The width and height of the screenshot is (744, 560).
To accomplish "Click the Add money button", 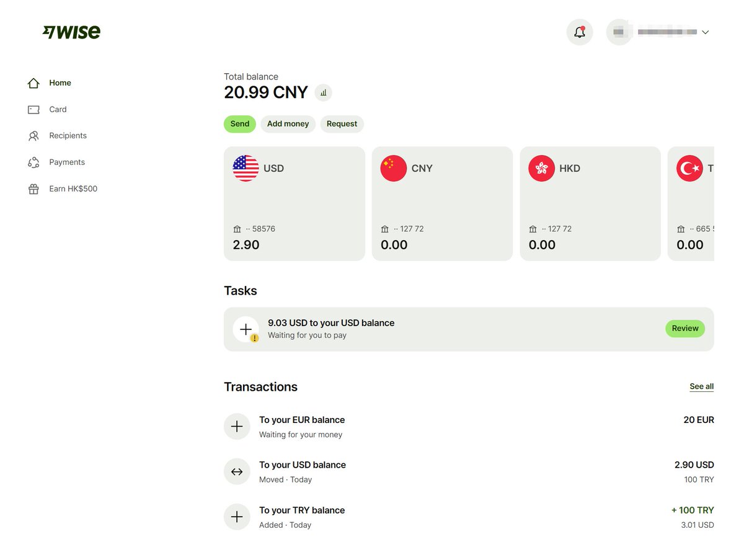I will 288,124.
